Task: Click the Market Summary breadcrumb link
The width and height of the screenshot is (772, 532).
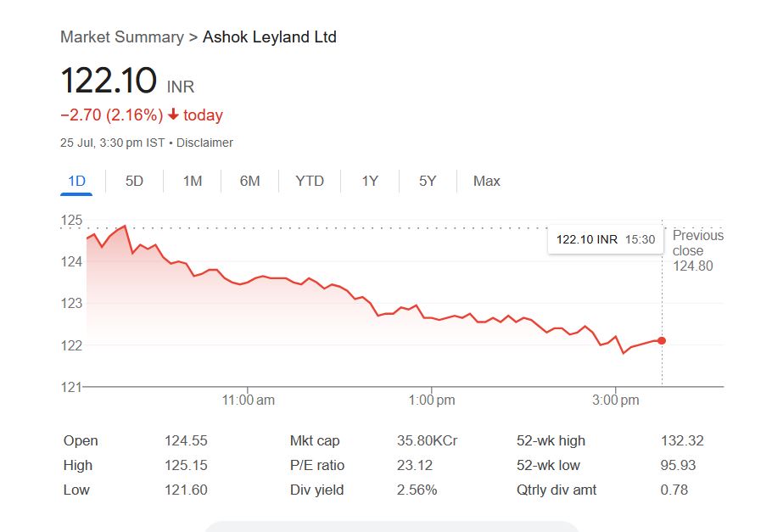Action: [121, 37]
